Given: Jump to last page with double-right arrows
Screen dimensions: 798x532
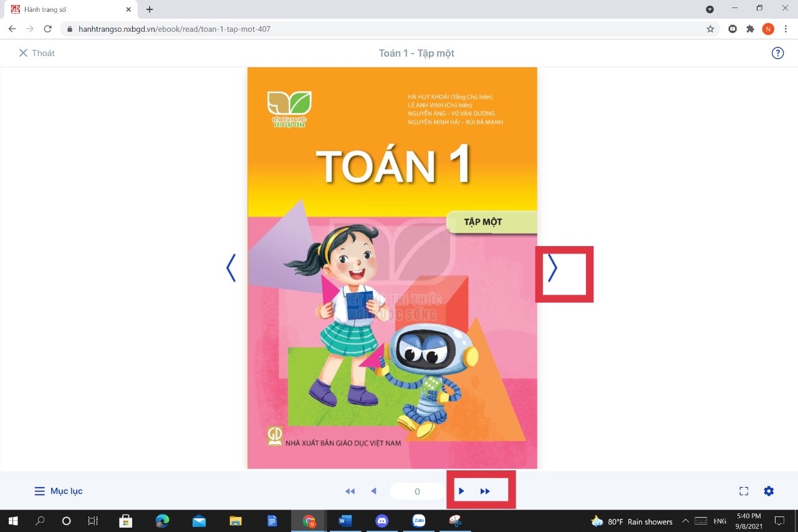Looking at the screenshot, I should (x=485, y=491).
